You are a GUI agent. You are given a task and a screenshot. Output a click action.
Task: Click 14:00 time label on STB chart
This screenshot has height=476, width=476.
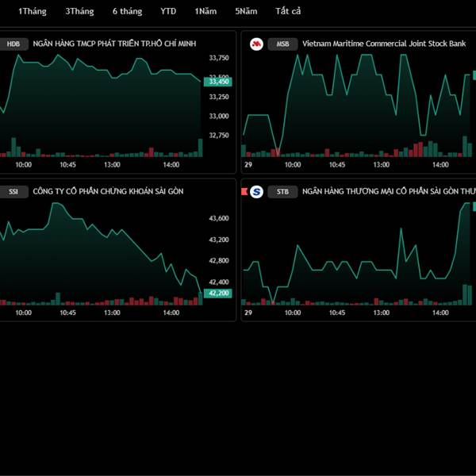coord(440,313)
